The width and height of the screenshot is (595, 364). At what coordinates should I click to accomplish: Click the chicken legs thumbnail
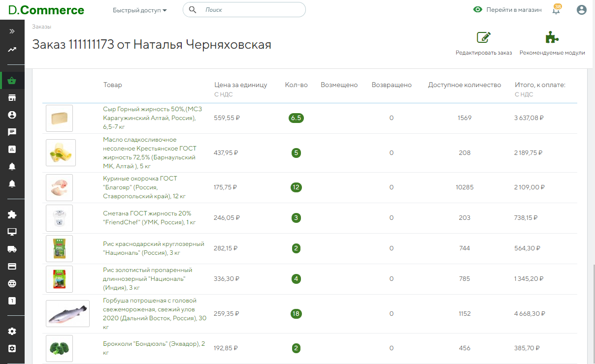tap(59, 187)
